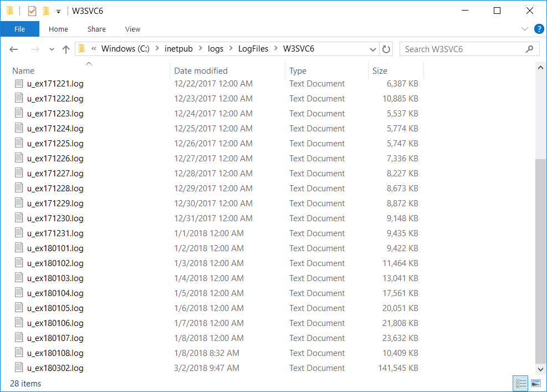Viewport: 547px width, 392px height.
Task: Select file u_ex180103.log
Action: coord(55,278)
